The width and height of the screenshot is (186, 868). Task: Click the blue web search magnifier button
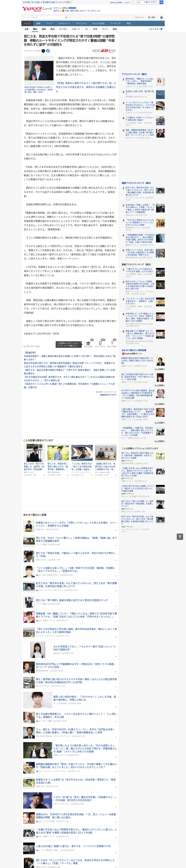(161, 2)
